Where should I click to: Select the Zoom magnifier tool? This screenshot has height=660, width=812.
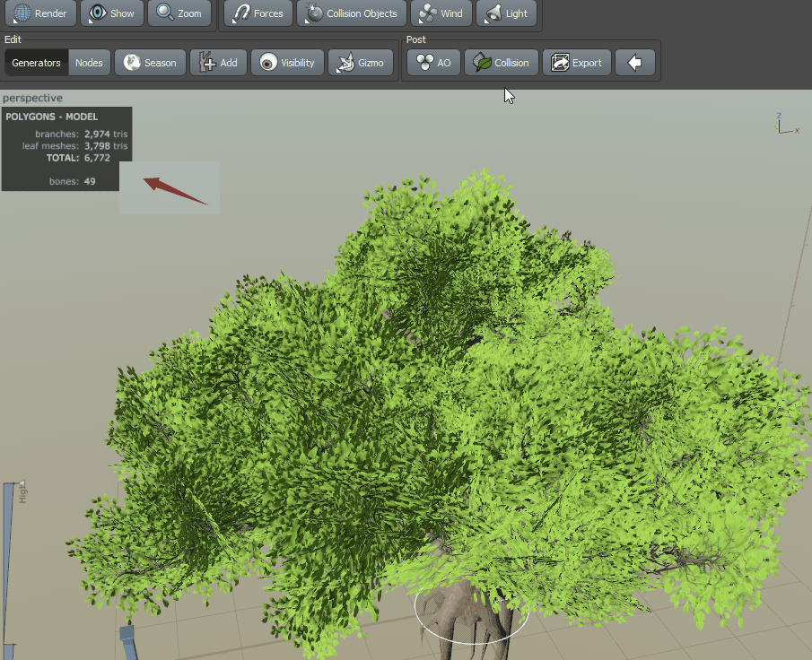click(x=179, y=13)
